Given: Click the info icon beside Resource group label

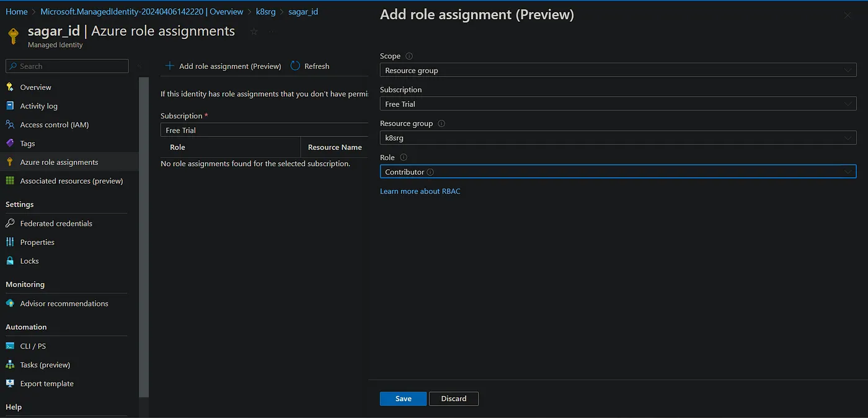Looking at the screenshot, I should [441, 123].
